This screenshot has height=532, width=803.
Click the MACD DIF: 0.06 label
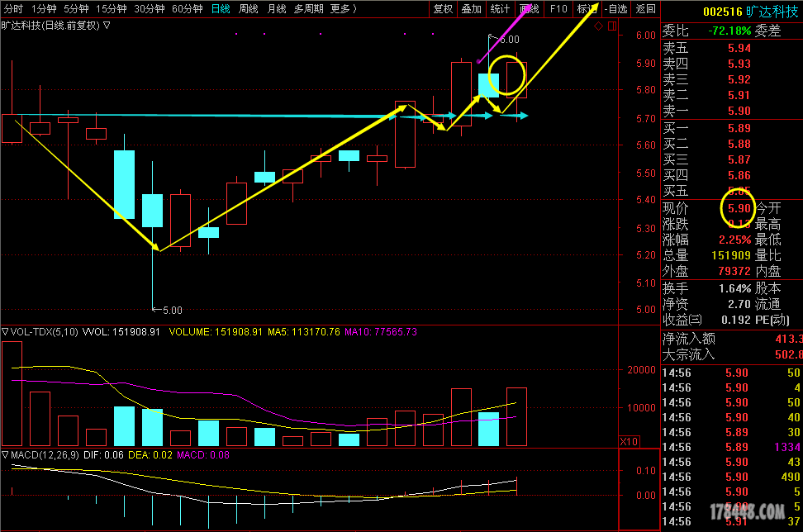103,454
